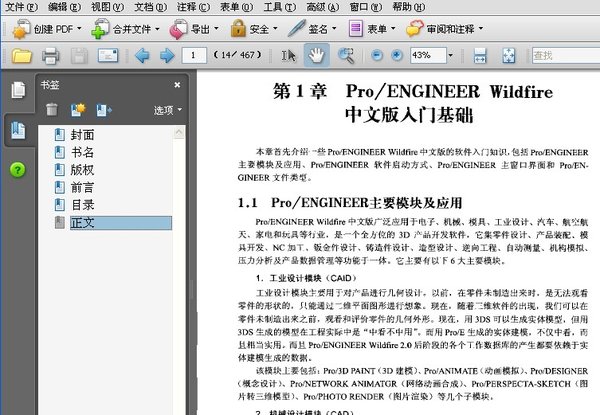
Task: Open the 选项 dropdown in bookmarks
Action: 168,110
